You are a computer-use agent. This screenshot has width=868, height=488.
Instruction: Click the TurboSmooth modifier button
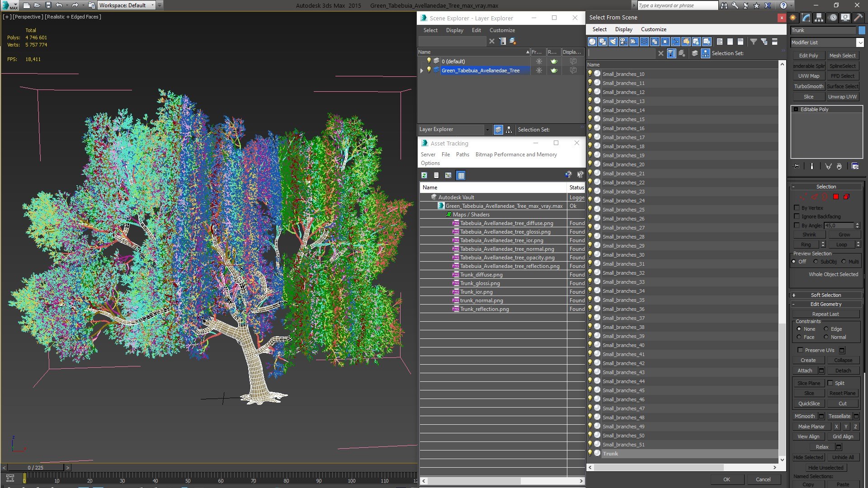tap(808, 86)
